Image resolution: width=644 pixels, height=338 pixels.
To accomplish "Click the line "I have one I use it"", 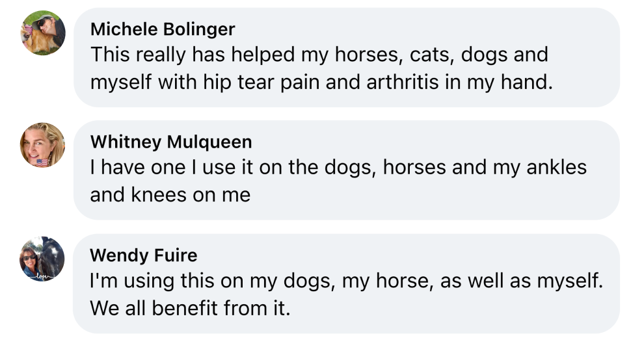I will tap(338, 167).
